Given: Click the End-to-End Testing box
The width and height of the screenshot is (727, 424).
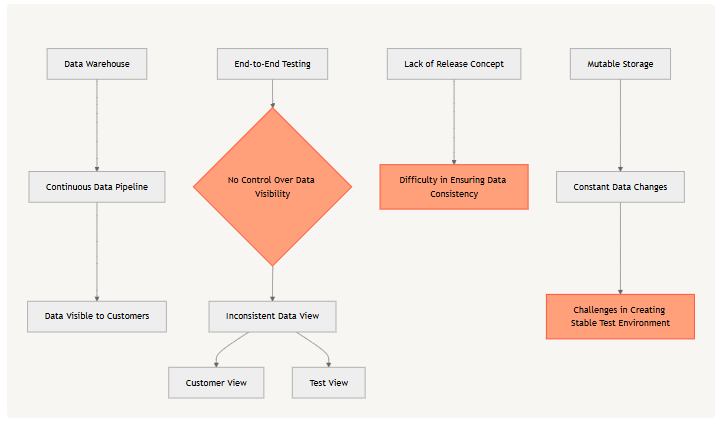Looking at the screenshot, I should click(x=273, y=64).
